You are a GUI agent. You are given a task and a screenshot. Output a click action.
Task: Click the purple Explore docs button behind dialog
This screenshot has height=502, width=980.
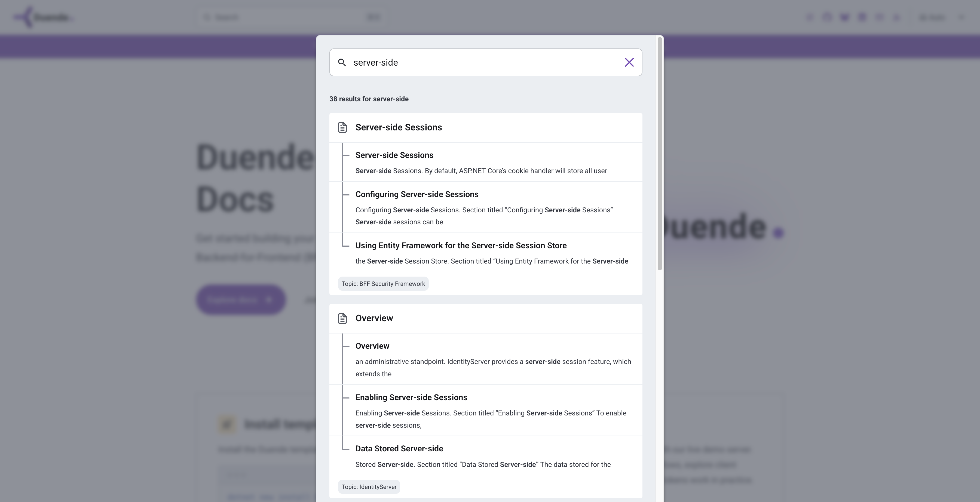(240, 300)
